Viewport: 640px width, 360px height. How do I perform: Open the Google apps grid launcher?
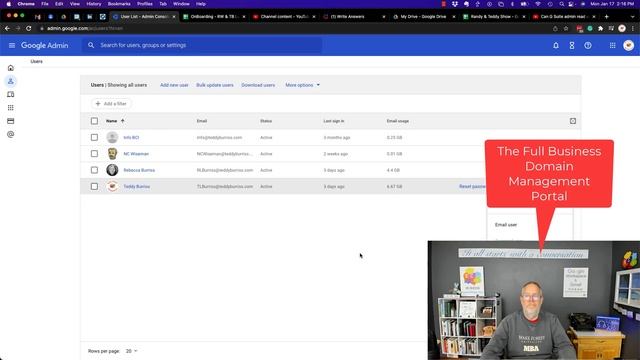tap(613, 46)
